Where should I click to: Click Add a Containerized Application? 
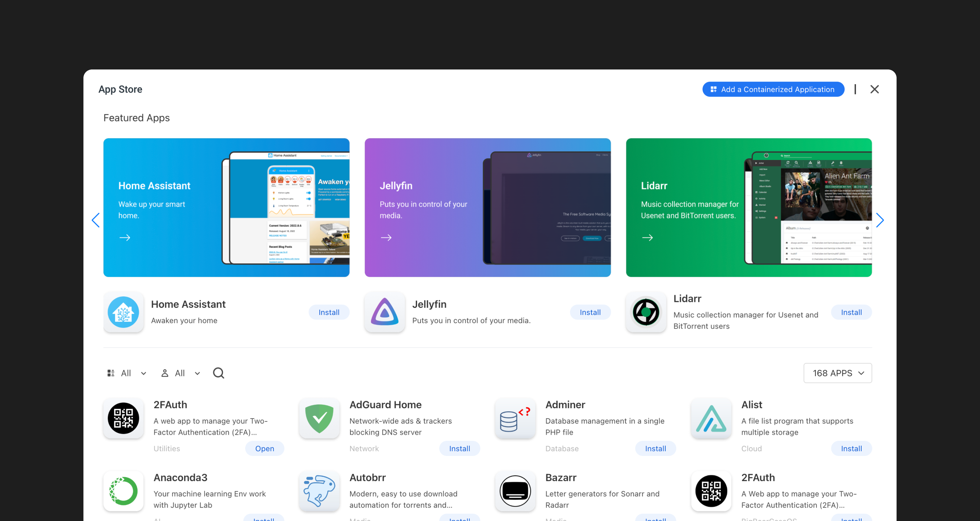point(773,89)
